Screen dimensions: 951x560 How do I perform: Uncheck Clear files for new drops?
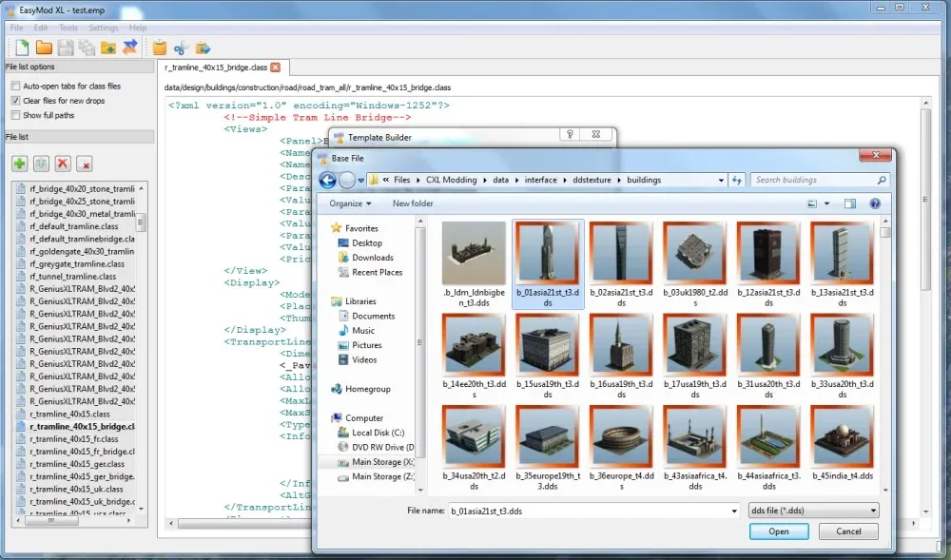(15, 101)
